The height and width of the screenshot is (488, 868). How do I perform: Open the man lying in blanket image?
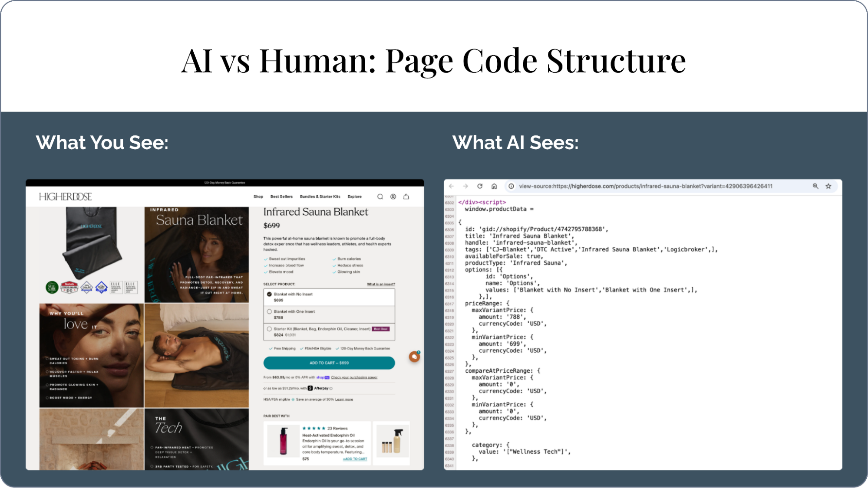coord(197,356)
